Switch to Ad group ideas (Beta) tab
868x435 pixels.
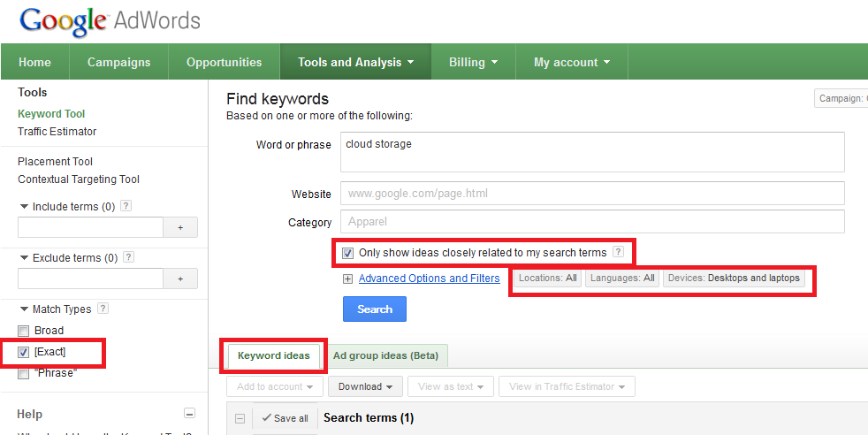tap(386, 355)
